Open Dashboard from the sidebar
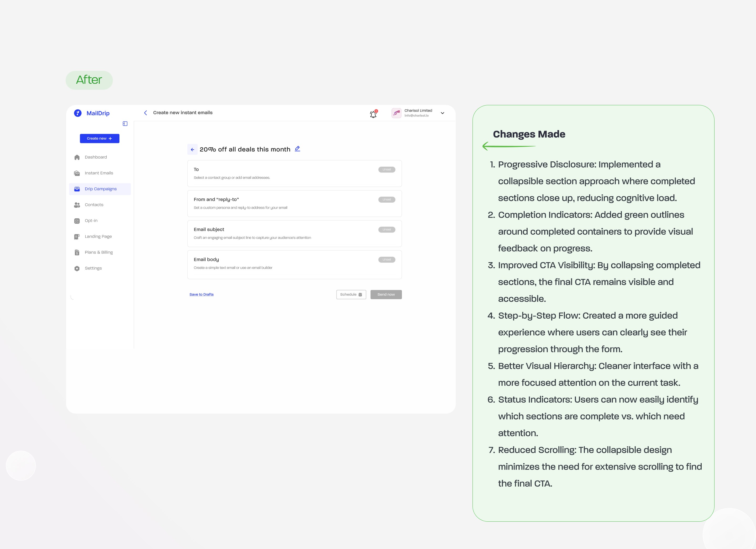This screenshot has width=756, height=549. (x=96, y=157)
